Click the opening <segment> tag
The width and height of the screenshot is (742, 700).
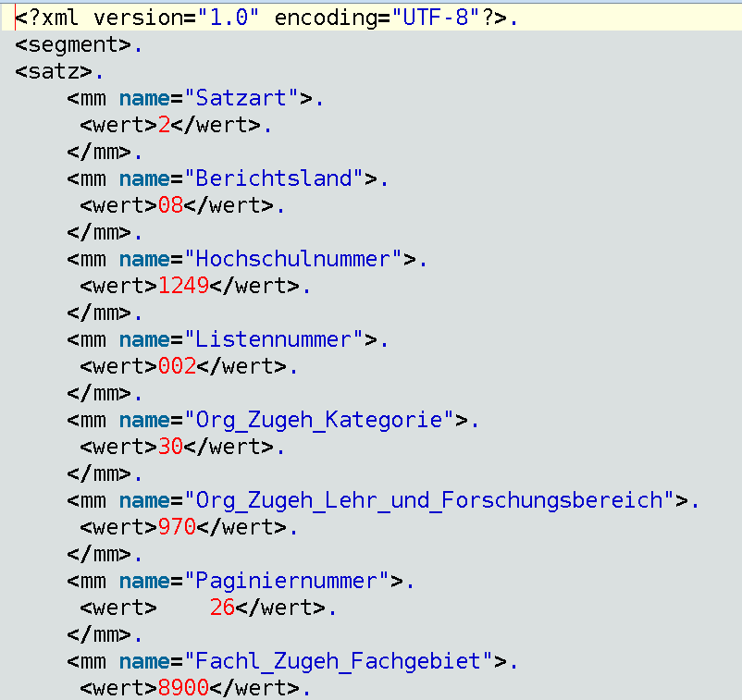pyautogui.click(x=73, y=45)
